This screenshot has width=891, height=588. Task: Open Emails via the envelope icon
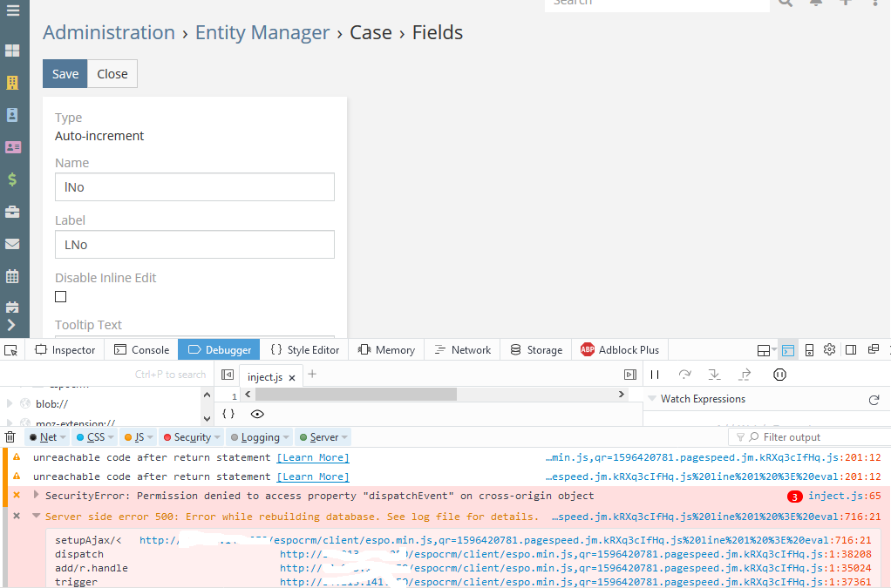pos(12,244)
